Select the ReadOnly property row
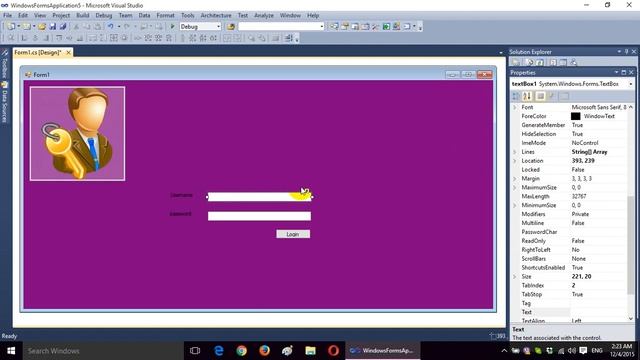 (570, 241)
